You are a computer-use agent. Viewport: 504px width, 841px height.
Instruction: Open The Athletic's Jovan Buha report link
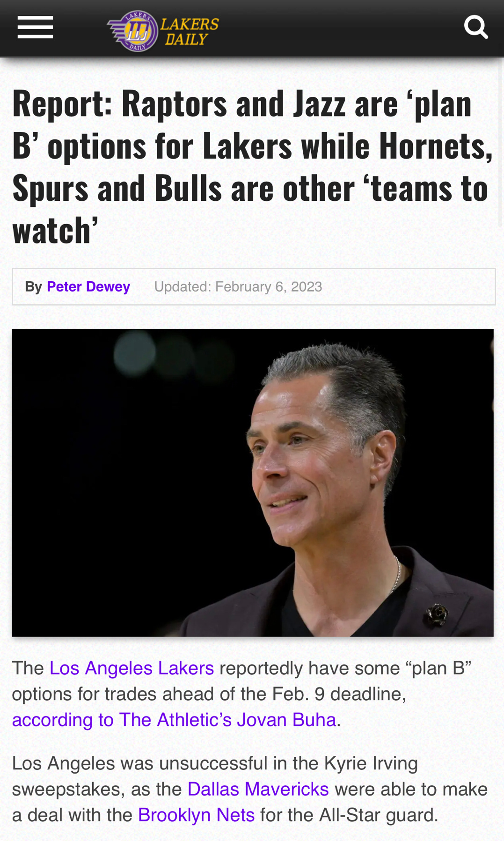click(x=174, y=719)
